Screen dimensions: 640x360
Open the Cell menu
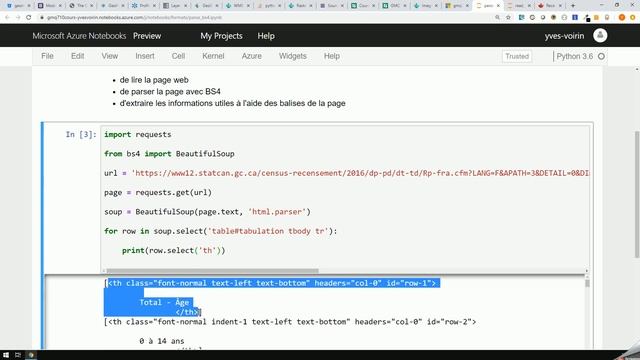178,56
